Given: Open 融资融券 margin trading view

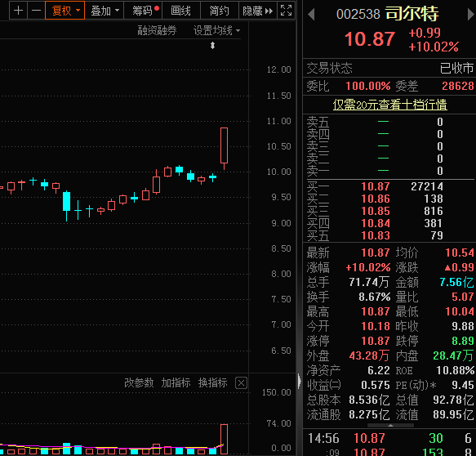Looking at the screenshot, I should click(x=157, y=30).
